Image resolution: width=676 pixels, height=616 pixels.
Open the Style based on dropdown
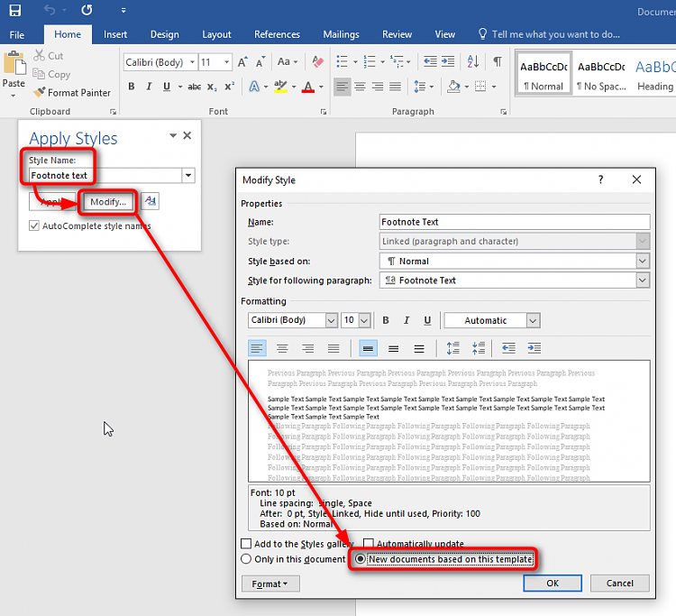[x=642, y=261]
